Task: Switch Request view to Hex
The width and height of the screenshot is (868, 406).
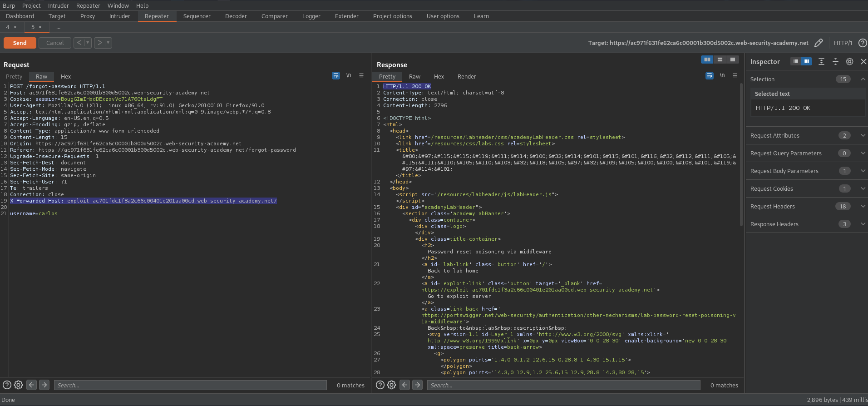Action: coord(66,76)
